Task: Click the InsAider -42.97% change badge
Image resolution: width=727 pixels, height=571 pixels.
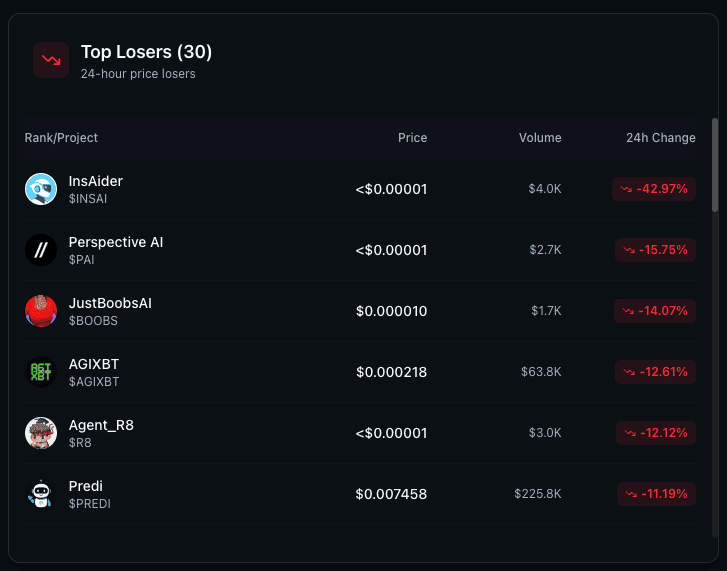Action: pos(654,189)
